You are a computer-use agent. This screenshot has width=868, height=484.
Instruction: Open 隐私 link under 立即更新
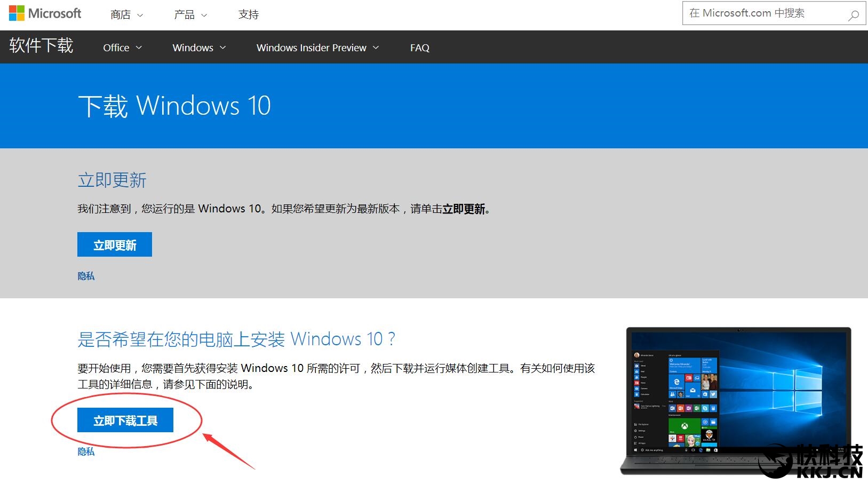[86, 276]
